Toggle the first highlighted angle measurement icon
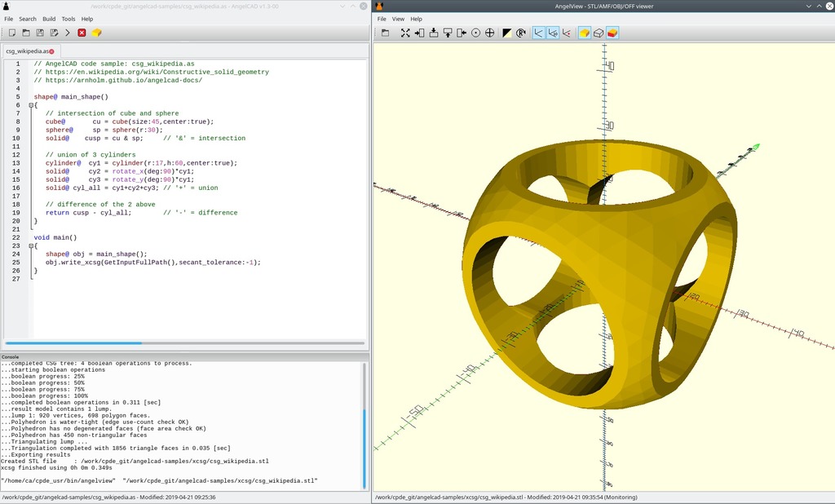 tap(538, 33)
